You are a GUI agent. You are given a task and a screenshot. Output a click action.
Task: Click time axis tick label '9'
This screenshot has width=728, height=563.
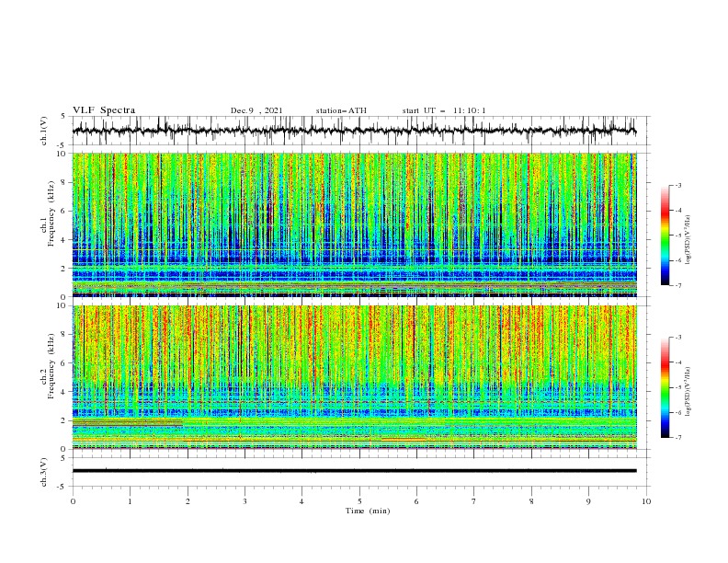point(588,501)
